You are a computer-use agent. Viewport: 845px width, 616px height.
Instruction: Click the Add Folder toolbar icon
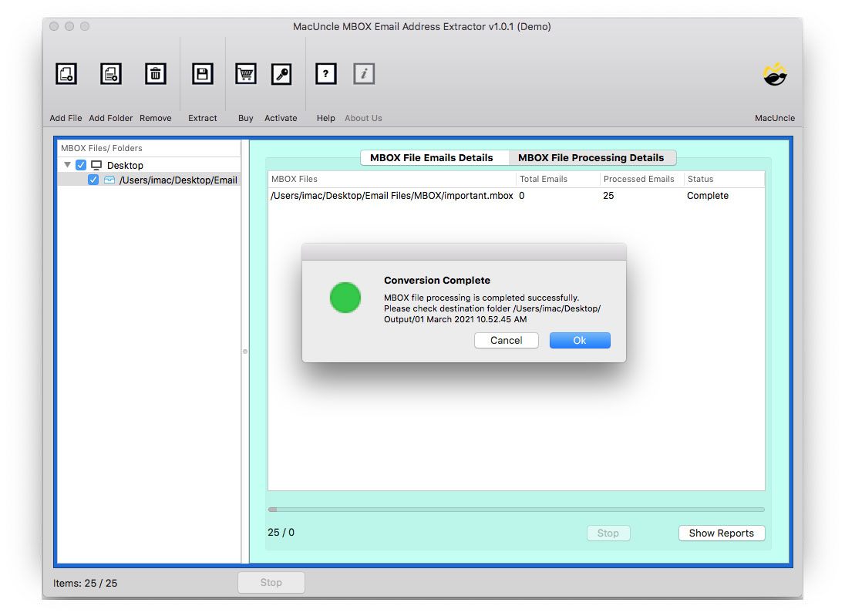(x=111, y=74)
